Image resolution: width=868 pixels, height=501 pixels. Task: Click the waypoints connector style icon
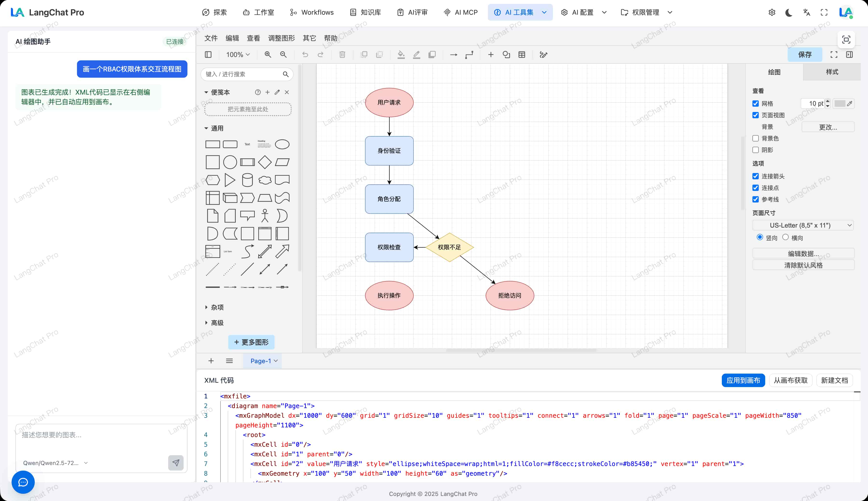click(469, 54)
